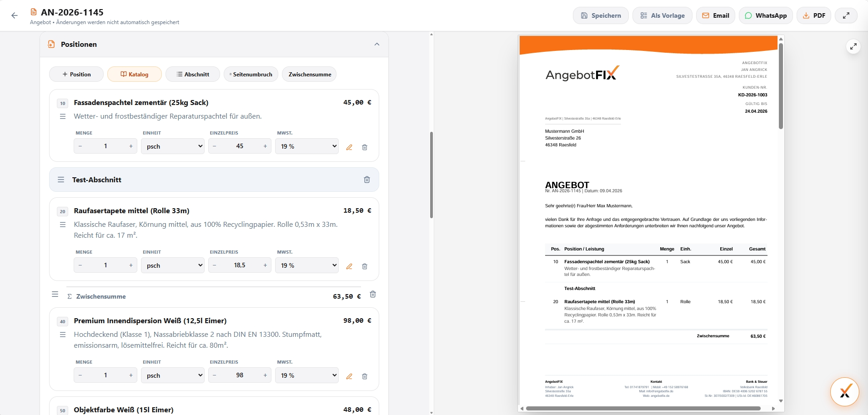The image size is (868, 415).
Task: Share the offer via WhatsApp
Action: click(x=766, y=15)
